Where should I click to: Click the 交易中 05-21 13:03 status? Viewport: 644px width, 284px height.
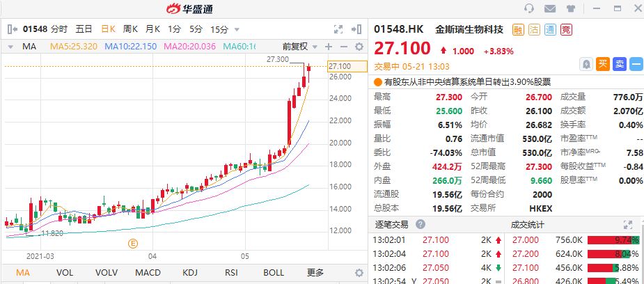(x=412, y=67)
